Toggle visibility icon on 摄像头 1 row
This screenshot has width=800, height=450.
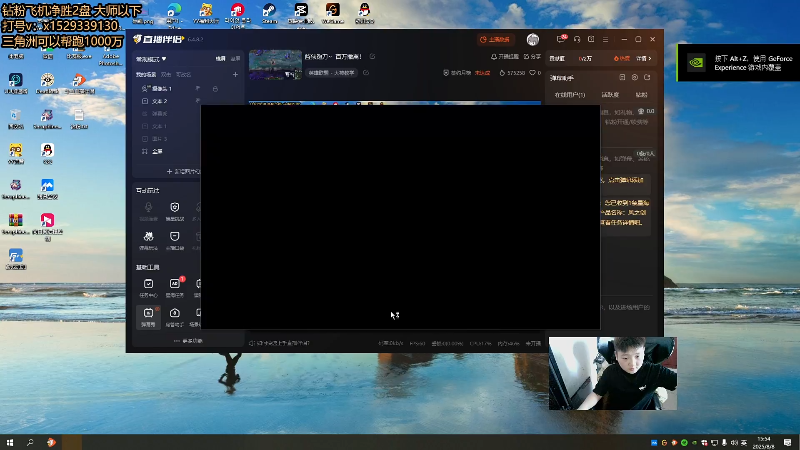coord(198,89)
